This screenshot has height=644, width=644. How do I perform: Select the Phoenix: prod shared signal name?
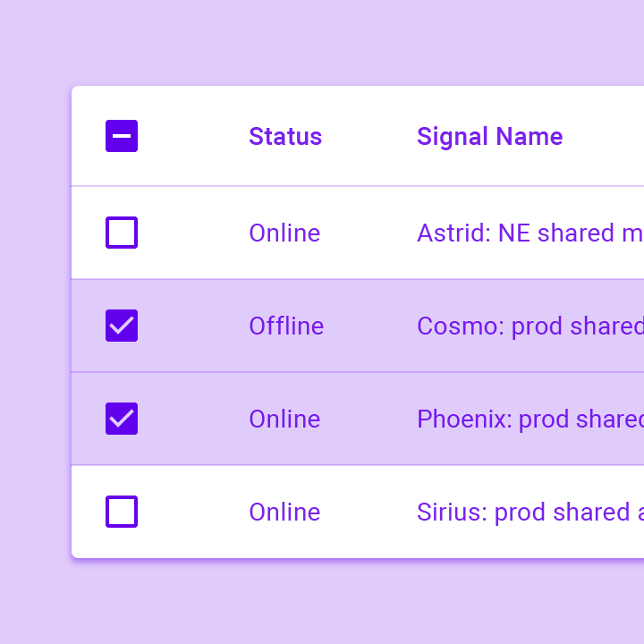[x=530, y=419]
